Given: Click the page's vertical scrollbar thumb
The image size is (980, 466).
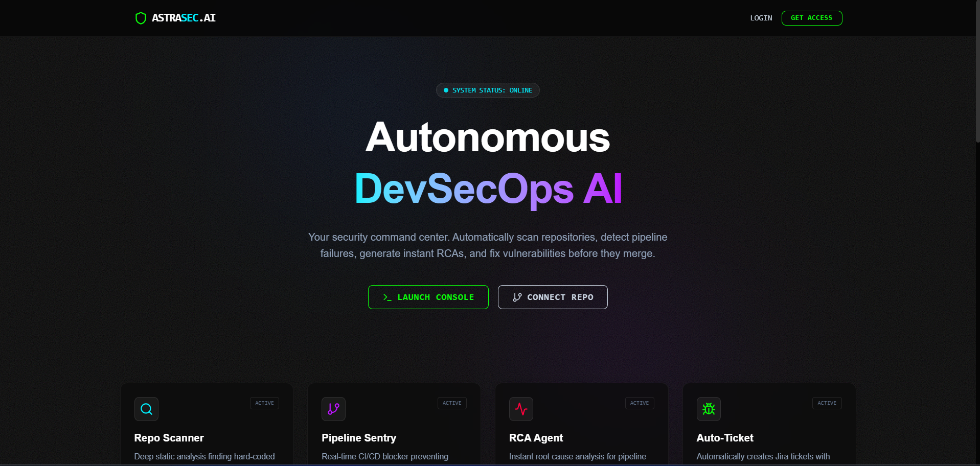Looking at the screenshot, I should pos(977,72).
